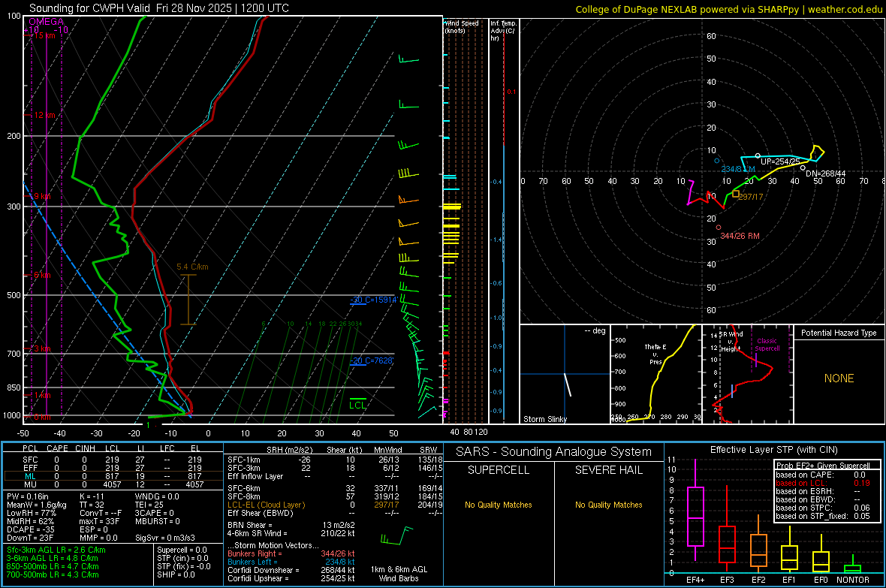Select the SEVERE HAIL analog column header
The image size is (886, 588).
point(608,470)
